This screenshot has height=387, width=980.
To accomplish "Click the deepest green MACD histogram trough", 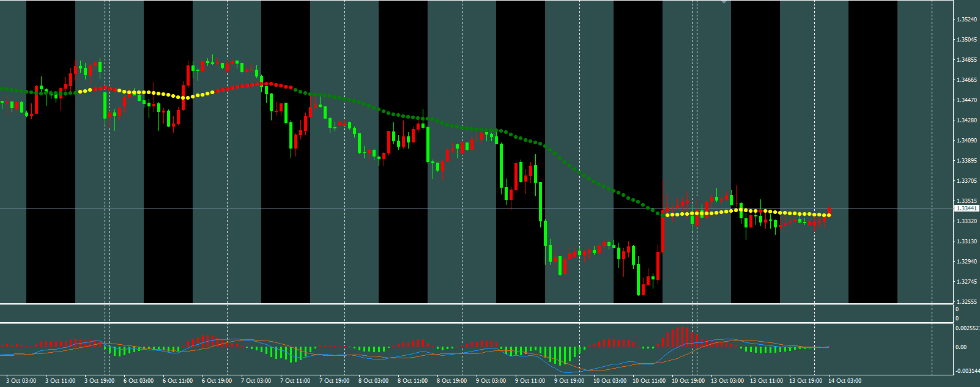I will [561, 356].
